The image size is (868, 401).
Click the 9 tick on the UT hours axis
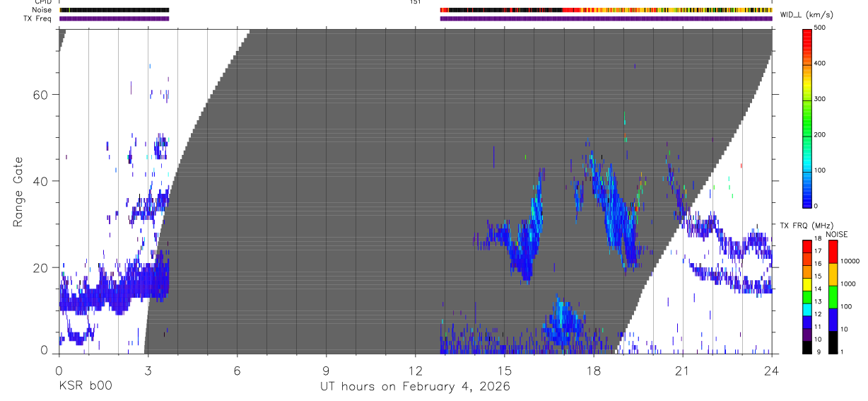click(x=326, y=370)
